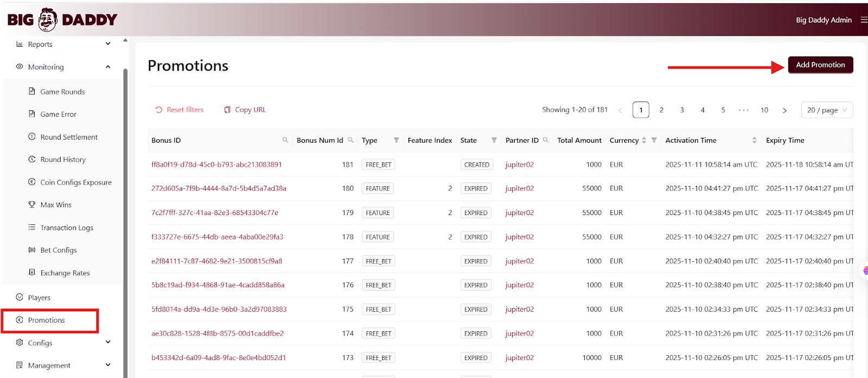Click the Big Daddy Admin user label

pyautogui.click(x=824, y=20)
